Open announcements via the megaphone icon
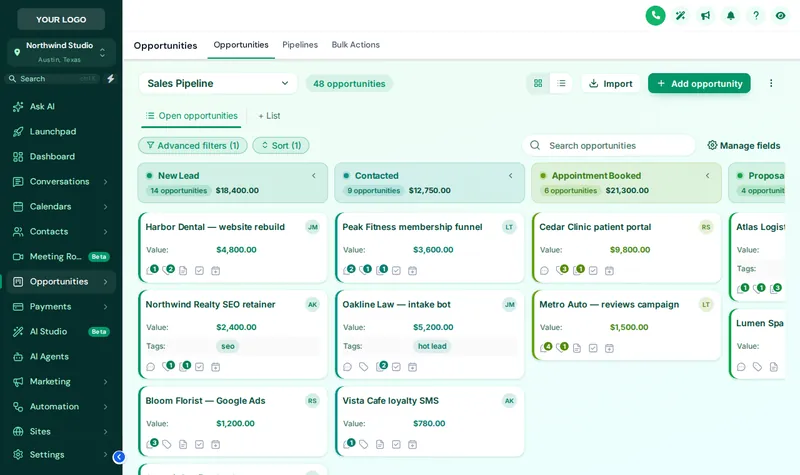Viewport: 800px width, 475px height. point(705,16)
